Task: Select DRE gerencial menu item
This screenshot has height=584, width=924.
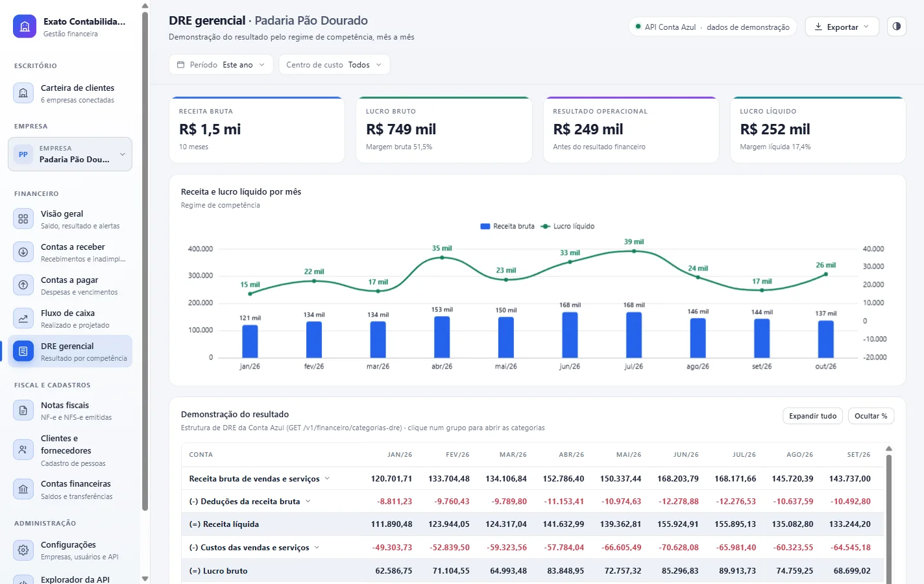Action: pos(70,351)
